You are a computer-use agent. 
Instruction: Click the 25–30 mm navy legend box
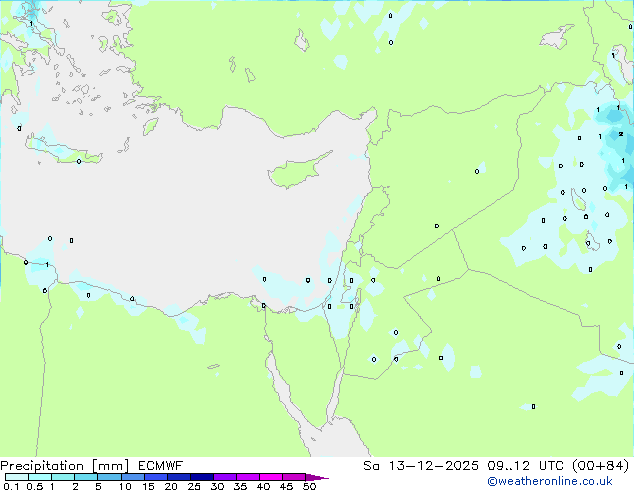click(202, 477)
